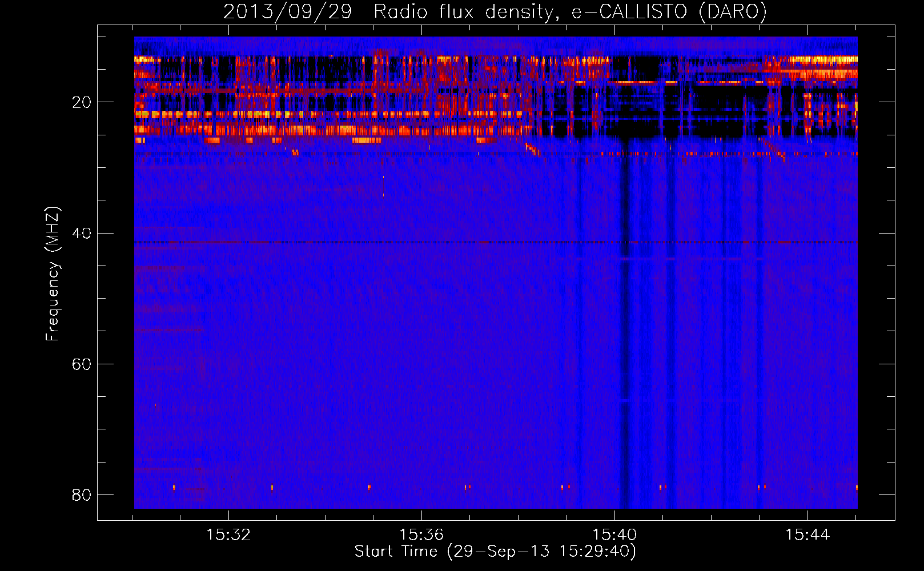
Task: Click the 80 MHz frequency tick label
Action: (x=82, y=494)
